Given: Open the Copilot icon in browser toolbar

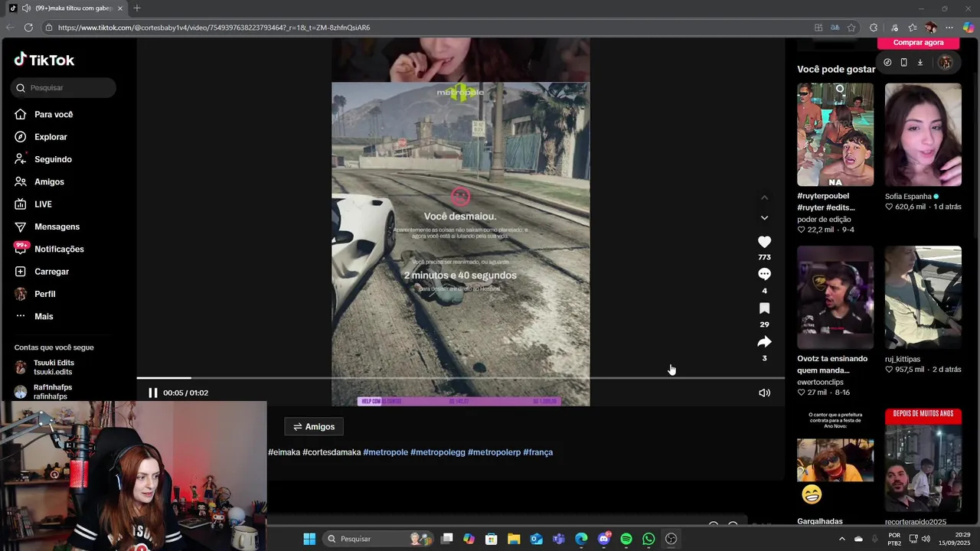Looking at the screenshot, I should click(x=969, y=28).
